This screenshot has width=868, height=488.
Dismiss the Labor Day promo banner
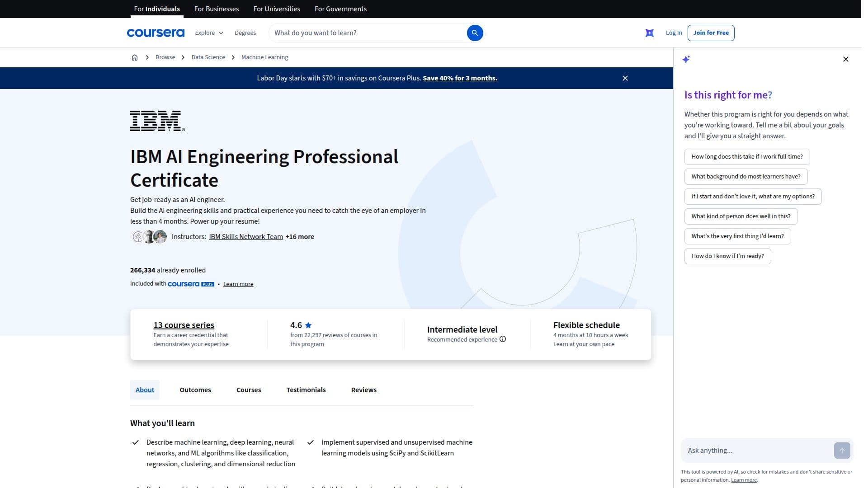click(x=625, y=78)
